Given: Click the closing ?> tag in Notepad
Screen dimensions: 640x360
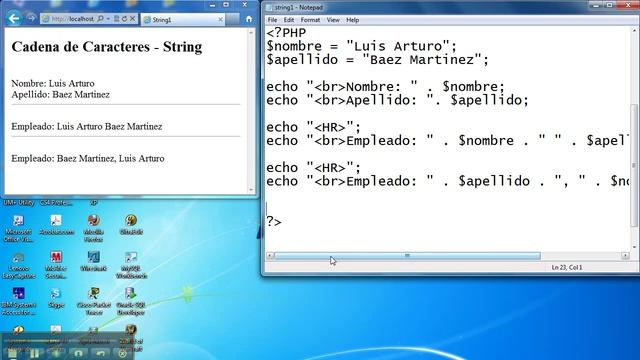Looking at the screenshot, I should point(274,222).
